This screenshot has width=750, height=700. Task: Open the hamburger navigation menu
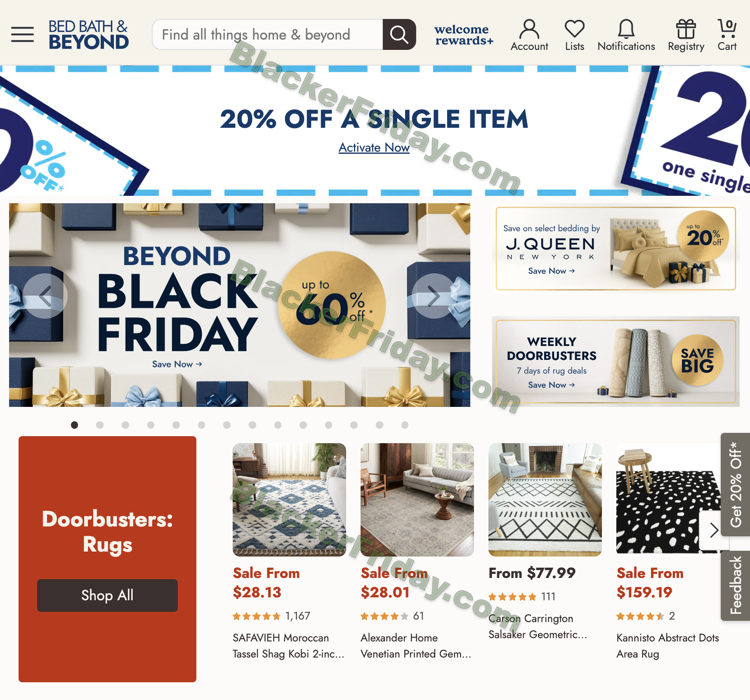pyautogui.click(x=22, y=35)
